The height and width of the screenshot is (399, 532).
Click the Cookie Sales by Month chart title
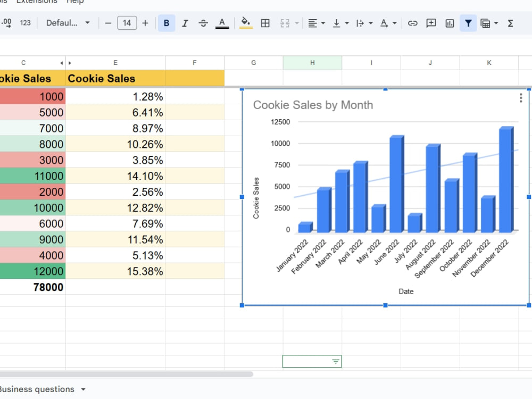[x=313, y=105]
